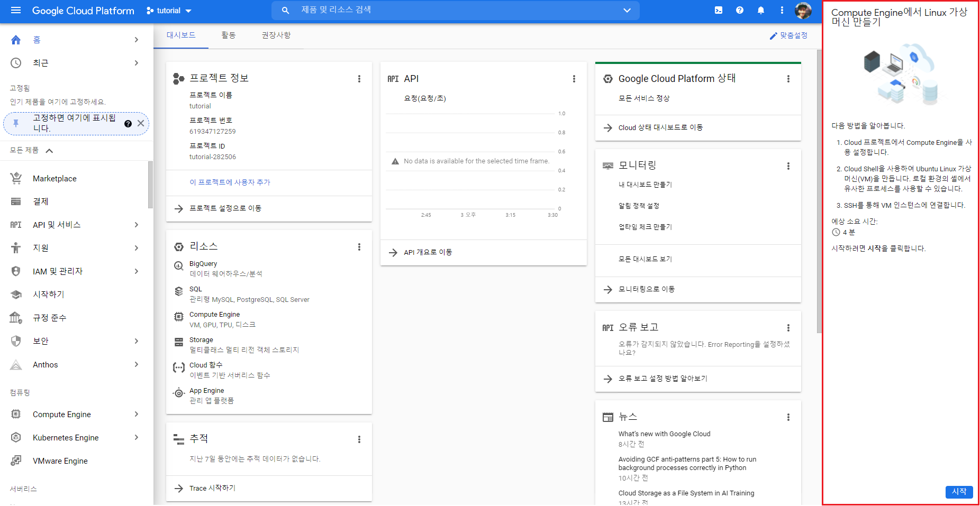This screenshot has width=980, height=506.
Task: Open 리소스 card options menu
Action: click(x=359, y=247)
